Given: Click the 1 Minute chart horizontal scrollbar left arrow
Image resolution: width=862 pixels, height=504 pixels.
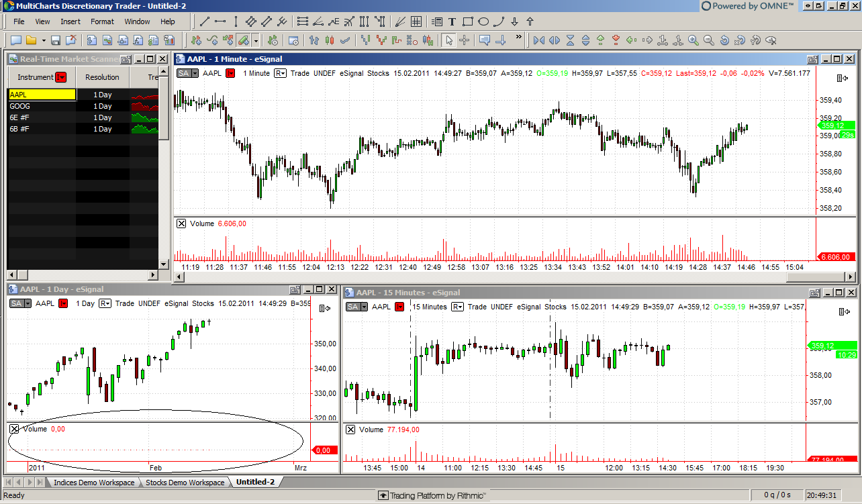Looking at the screenshot, I should pos(179,277).
